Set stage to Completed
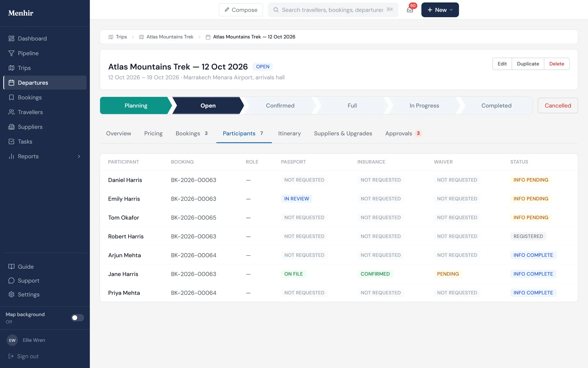The height and width of the screenshot is (368, 588). click(x=496, y=106)
